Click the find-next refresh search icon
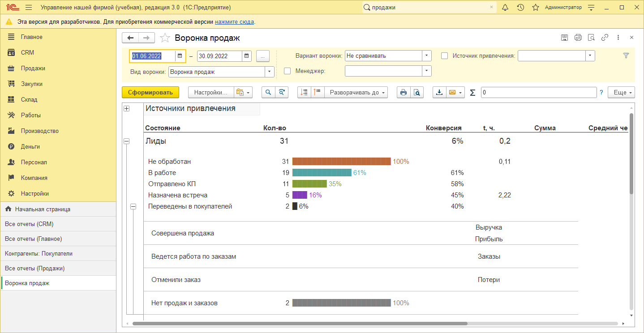Image resolution: width=644 pixels, height=333 pixels. pyautogui.click(x=282, y=92)
